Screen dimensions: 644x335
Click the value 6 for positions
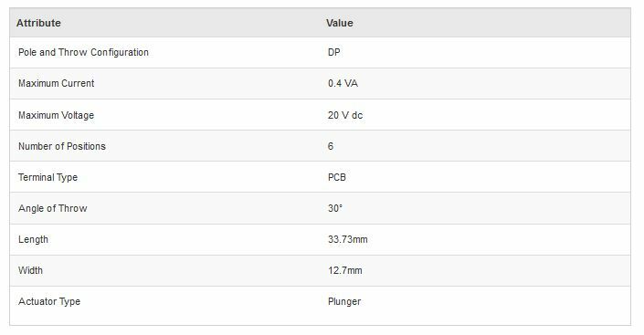point(331,146)
